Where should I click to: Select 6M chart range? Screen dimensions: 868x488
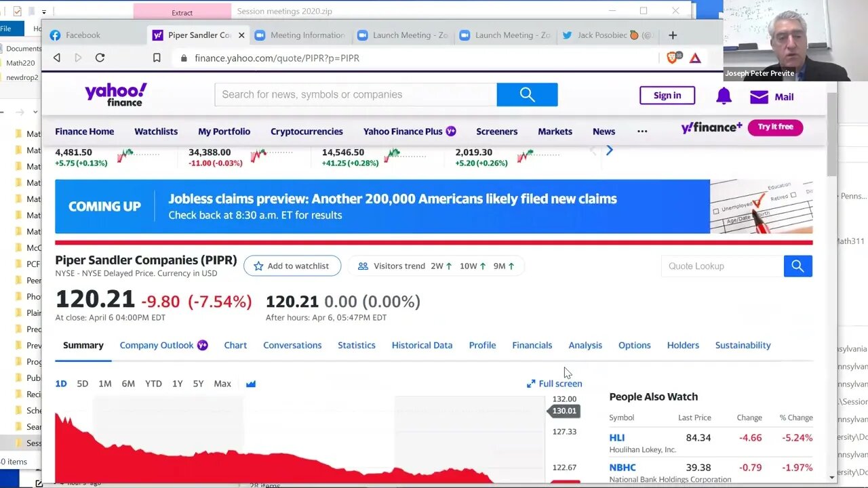[128, 384]
